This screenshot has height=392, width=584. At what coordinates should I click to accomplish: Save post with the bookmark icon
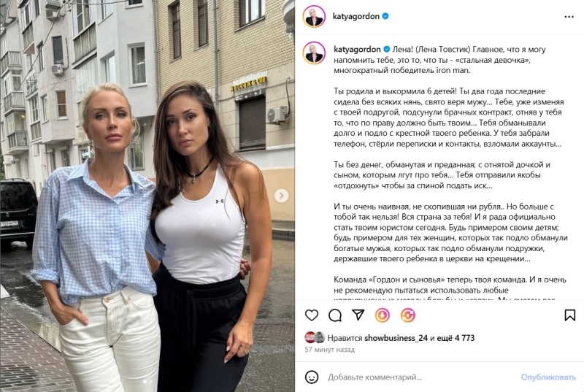569,315
